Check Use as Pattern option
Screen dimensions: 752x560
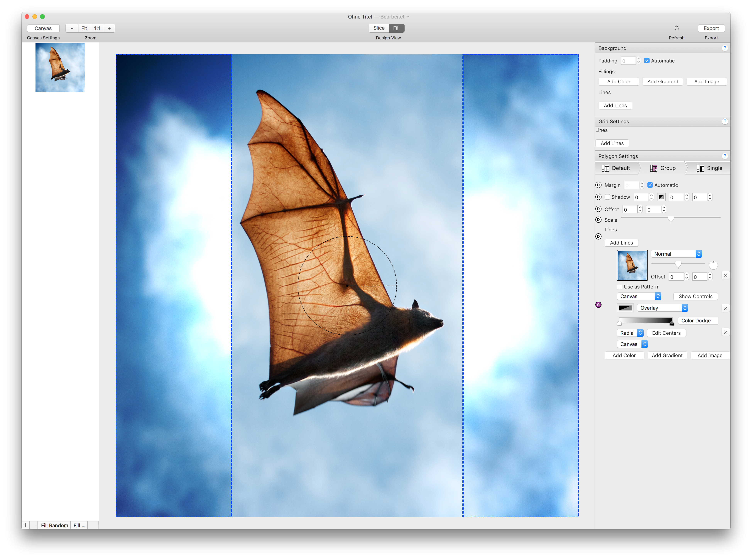click(620, 287)
